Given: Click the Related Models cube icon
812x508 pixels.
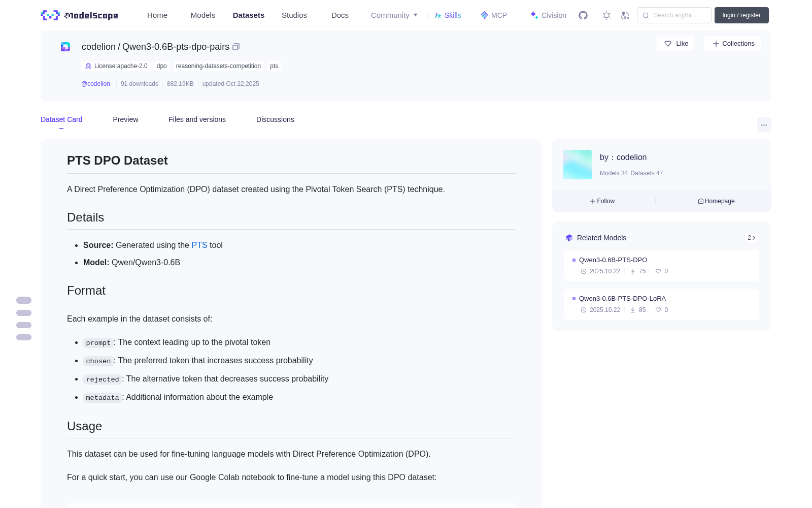Looking at the screenshot, I should pos(569,238).
